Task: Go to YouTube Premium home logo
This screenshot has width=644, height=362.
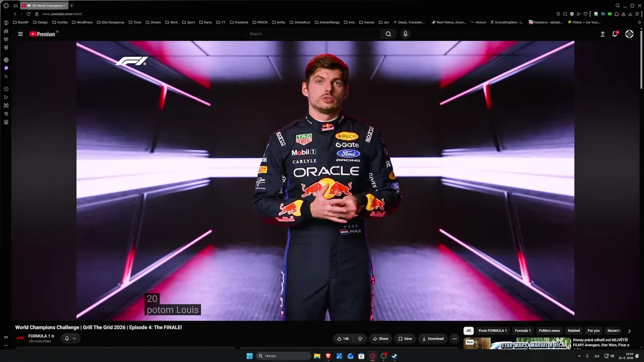Action: (42, 34)
